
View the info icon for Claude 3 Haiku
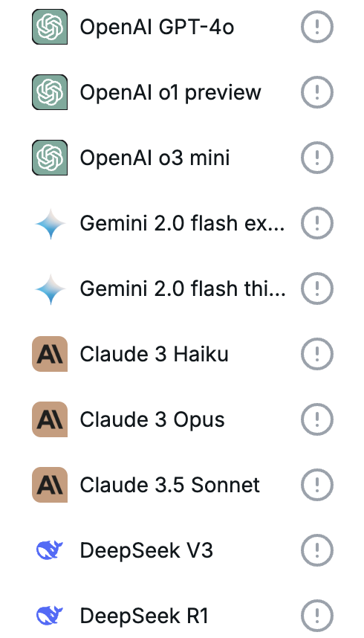click(x=317, y=354)
